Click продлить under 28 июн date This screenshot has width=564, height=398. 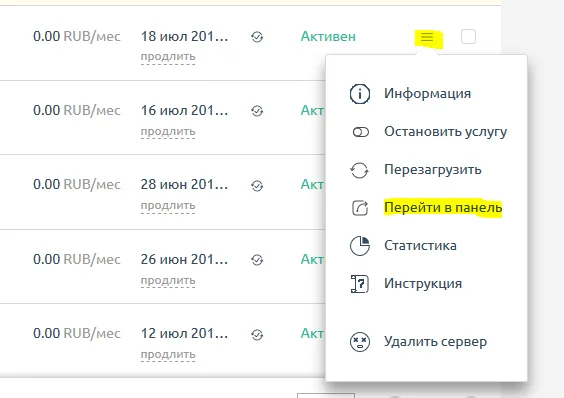pyautogui.click(x=168, y=206)
